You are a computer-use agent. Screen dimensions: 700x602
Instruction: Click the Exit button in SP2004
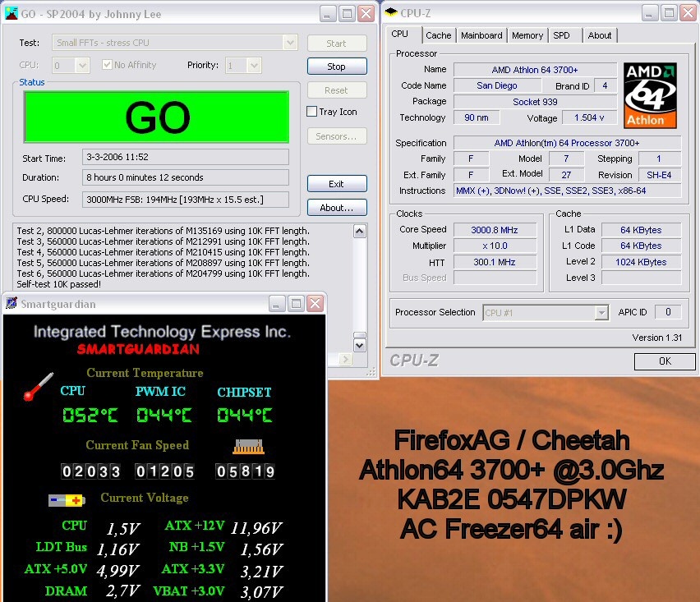coord(337,184)
